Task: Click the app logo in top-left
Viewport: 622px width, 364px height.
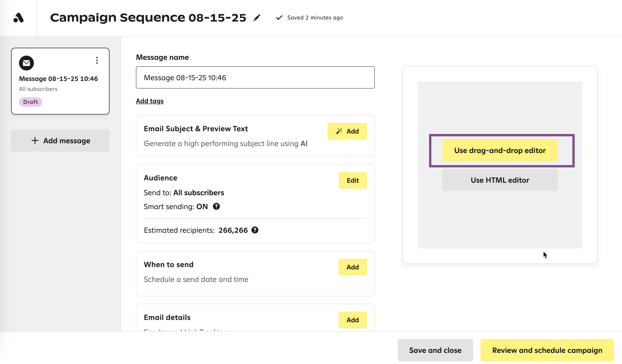Action: pyautogui.click(x=19, y=18)
